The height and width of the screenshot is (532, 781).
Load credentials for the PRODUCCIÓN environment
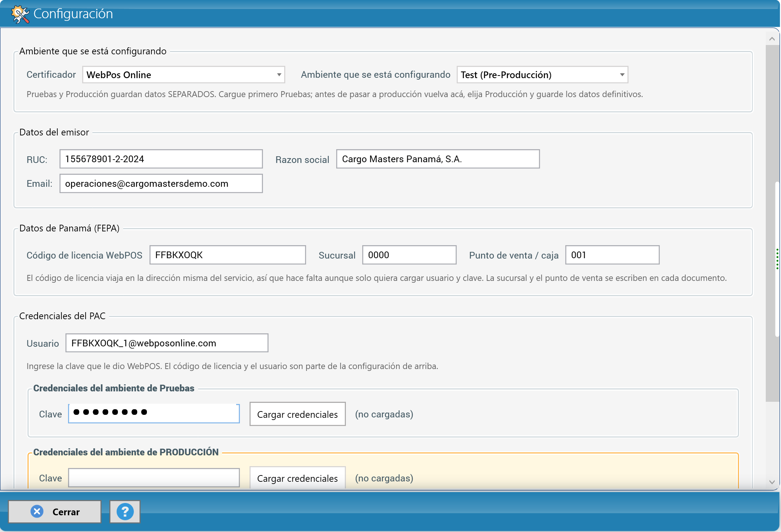(x=298, y=478)
